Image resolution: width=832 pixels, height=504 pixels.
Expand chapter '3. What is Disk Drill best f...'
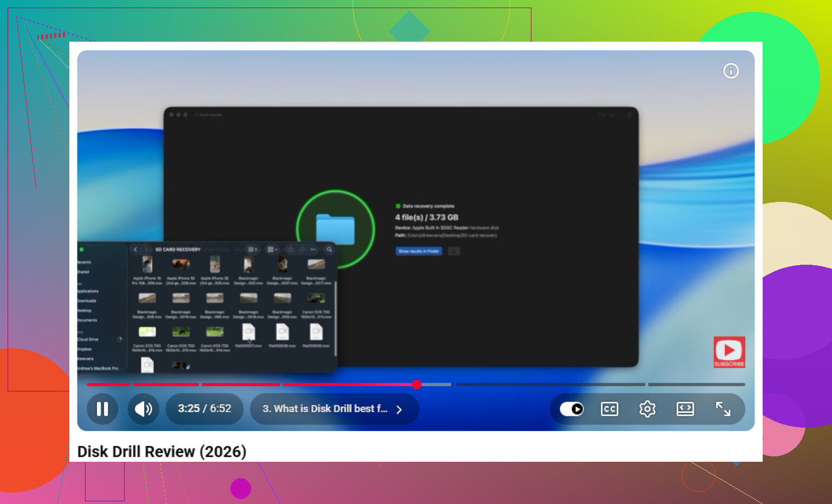(334, 409)
